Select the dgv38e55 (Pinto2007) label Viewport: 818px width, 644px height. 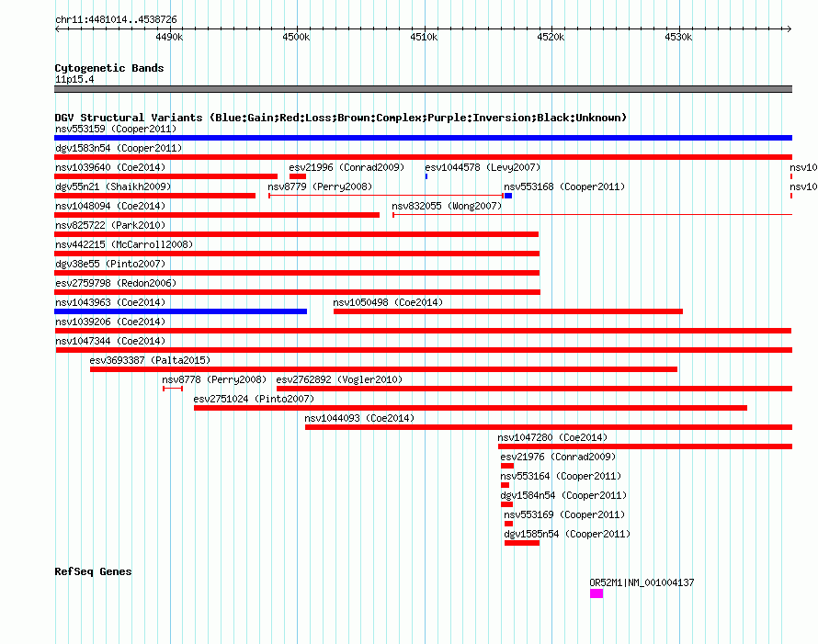click(x=110, y=264)
